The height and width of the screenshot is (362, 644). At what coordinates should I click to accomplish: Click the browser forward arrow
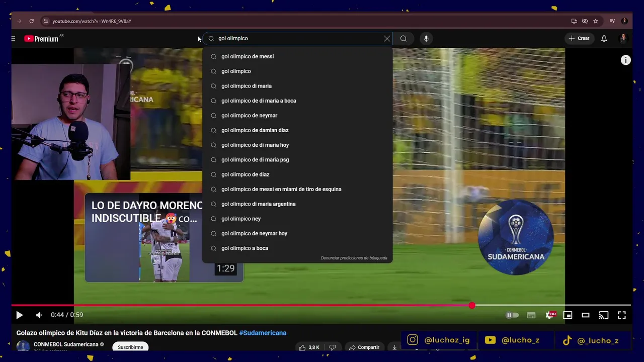coord(19,21)
